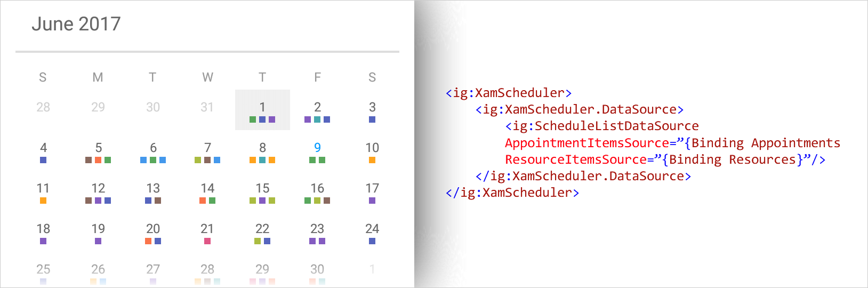
Task: Choose May 28 from the previous month
Action: tap(43, 107)
